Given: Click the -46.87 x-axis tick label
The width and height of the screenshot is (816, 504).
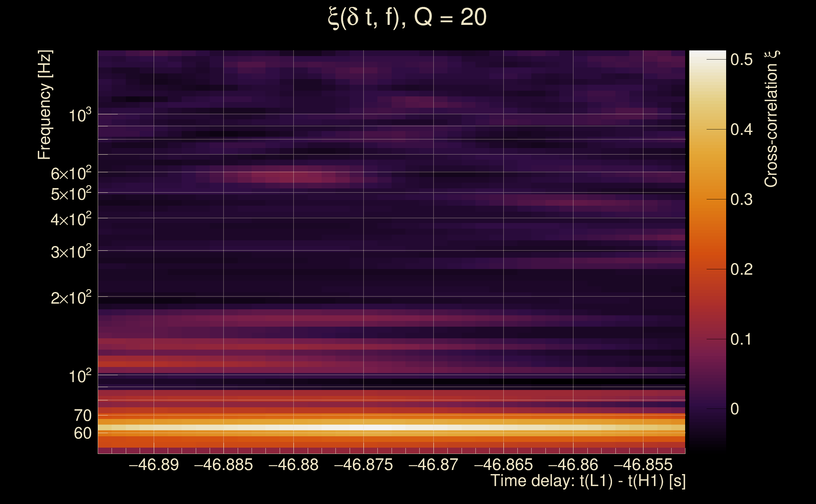Looking at the screenshot, I should point(433,465).
